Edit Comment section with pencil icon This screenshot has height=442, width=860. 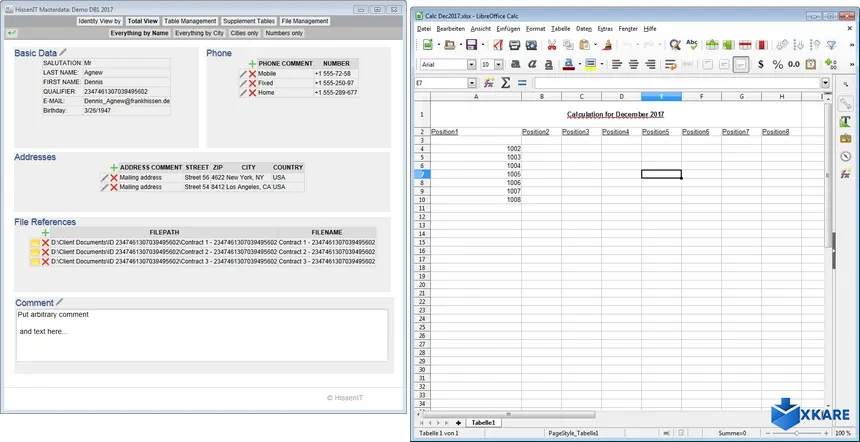[x=60, y=302]
